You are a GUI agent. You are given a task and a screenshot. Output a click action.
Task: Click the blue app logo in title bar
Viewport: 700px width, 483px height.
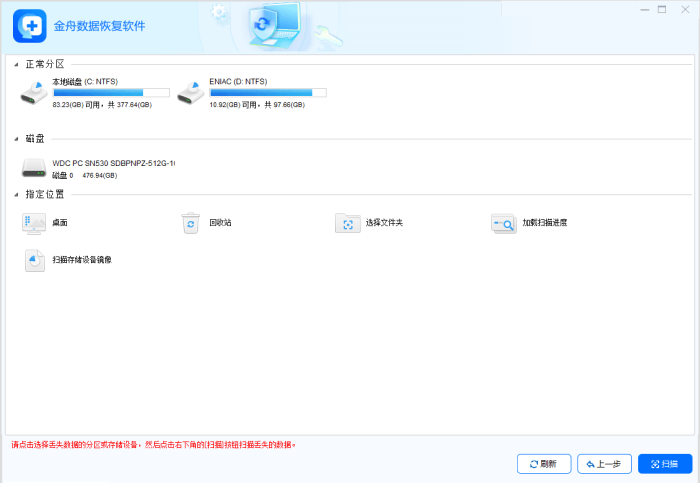pyautogui.click(x=29, y=25)
